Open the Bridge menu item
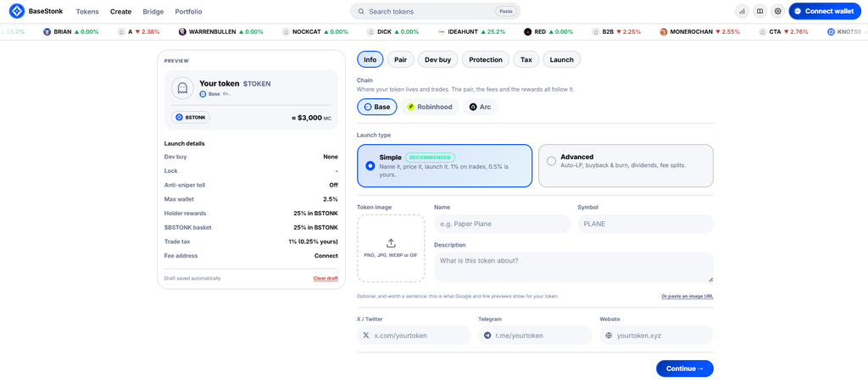Screen dimensions: 868x383 [x=153, y=12]
